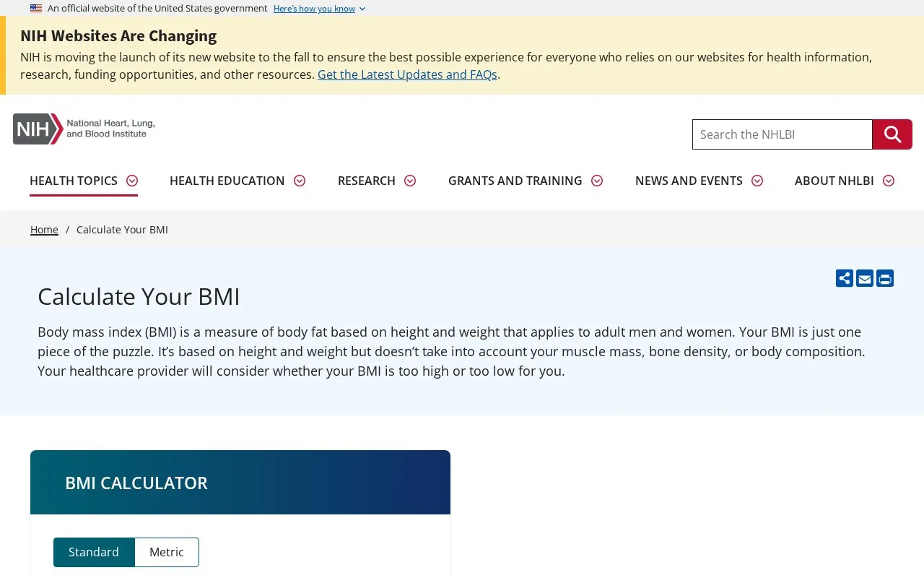The width and height of the screenshot is (924, 578).
Task: Expand "Here's how you know" disclosure
Action: click(320, 9)
